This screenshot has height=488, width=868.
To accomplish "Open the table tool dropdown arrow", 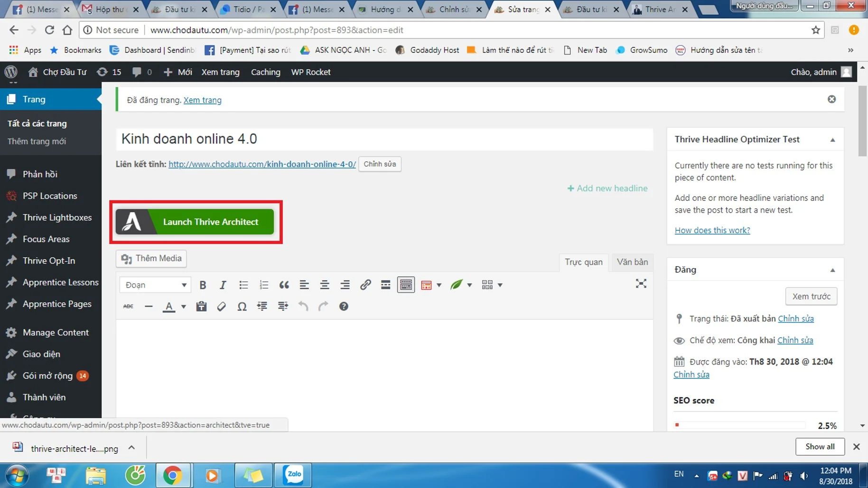I will tap(439, 285).
